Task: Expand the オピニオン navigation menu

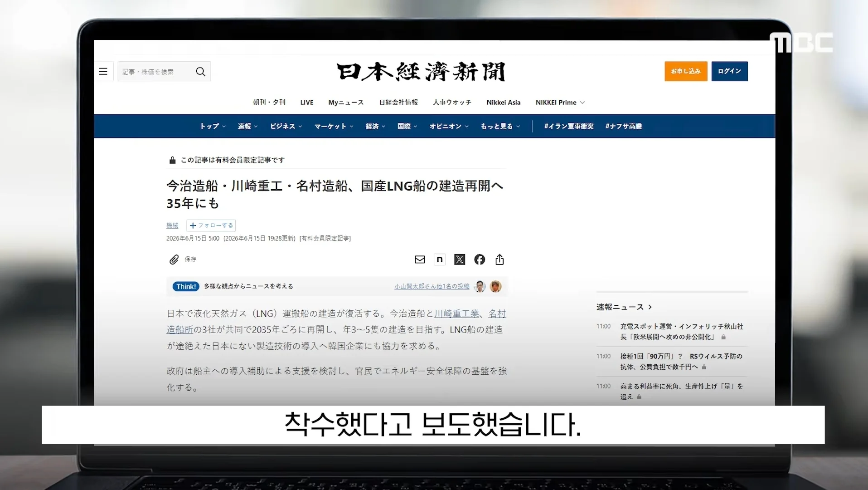Action: coord(449,126)
